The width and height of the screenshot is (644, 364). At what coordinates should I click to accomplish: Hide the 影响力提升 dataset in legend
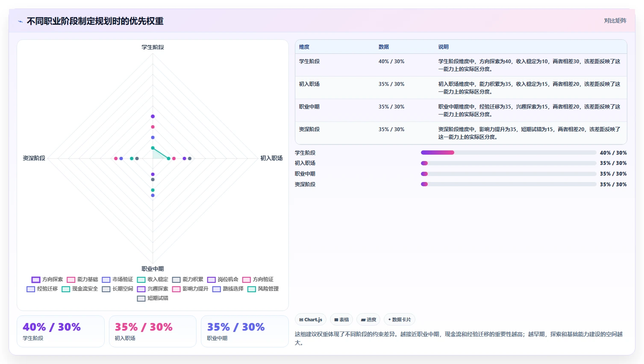[190, 289]
